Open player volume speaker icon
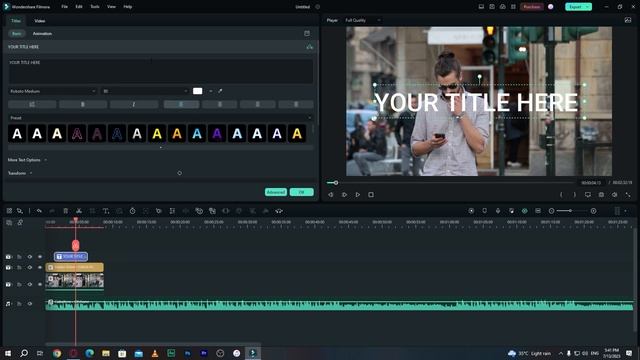Image resolution: width=640 pixels, height=360 pixels. [x=615, y=195]
